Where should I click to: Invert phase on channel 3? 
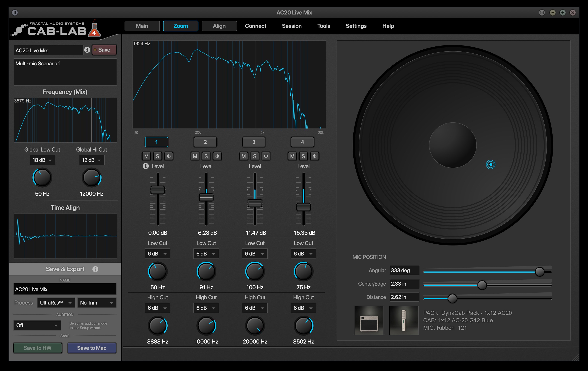click(266, 156)
